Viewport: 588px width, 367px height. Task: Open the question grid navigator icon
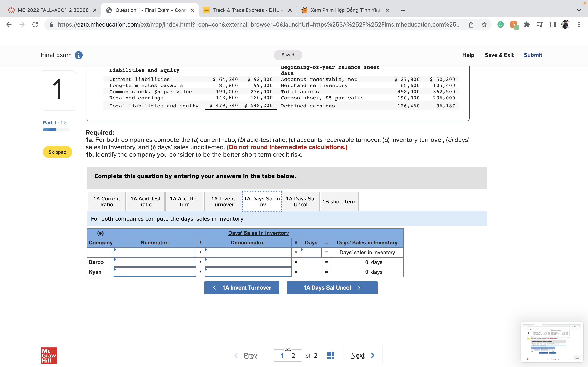(x=330, y=355)
